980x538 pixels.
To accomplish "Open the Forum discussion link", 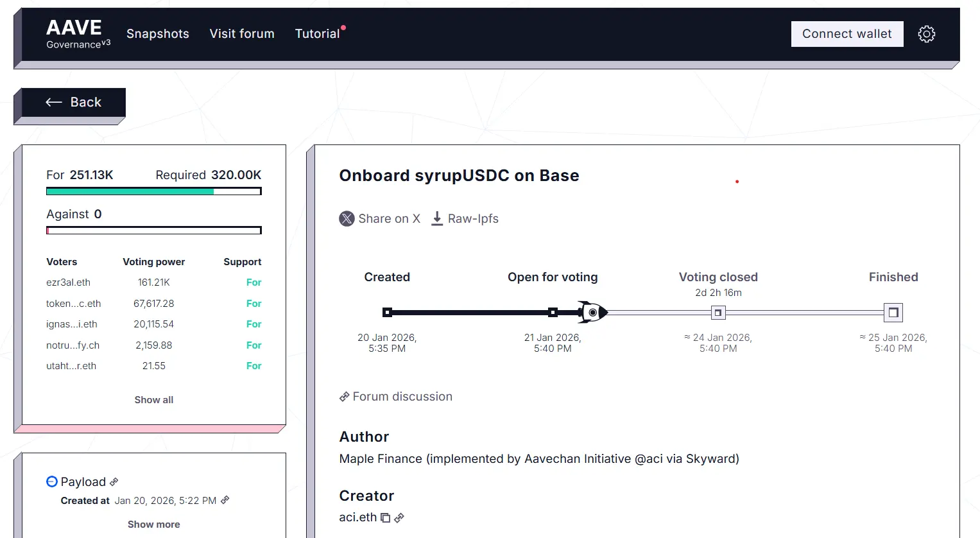I will click(x=396, y=396).
